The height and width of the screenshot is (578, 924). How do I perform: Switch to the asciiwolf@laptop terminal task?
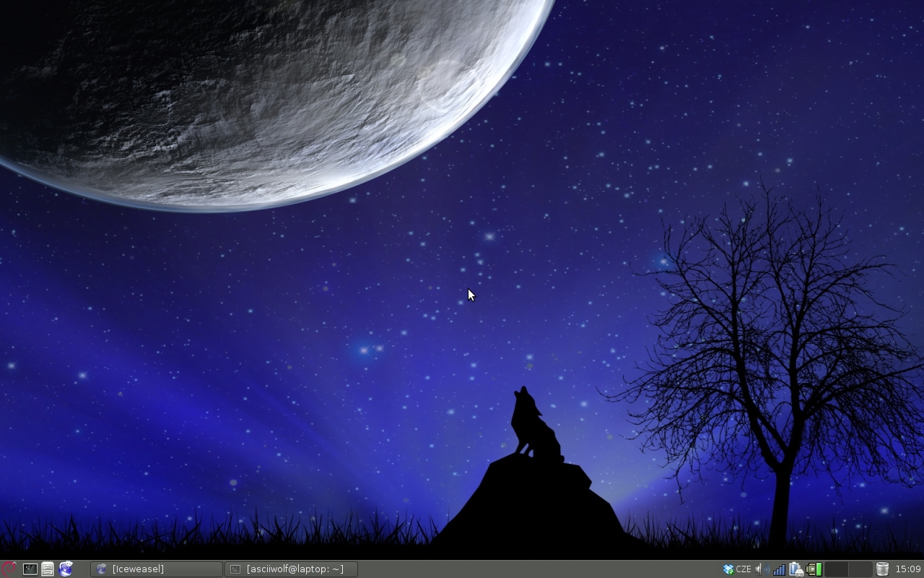pyautogui.click(x=292, y=569)
